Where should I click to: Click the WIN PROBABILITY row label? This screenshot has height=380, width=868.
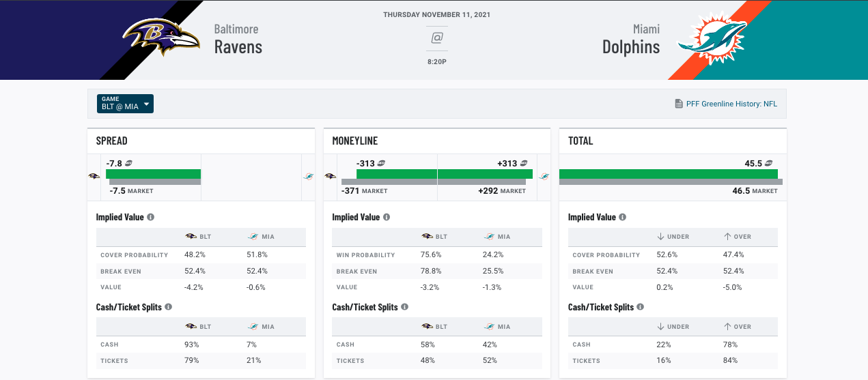(x=365, y=255)
